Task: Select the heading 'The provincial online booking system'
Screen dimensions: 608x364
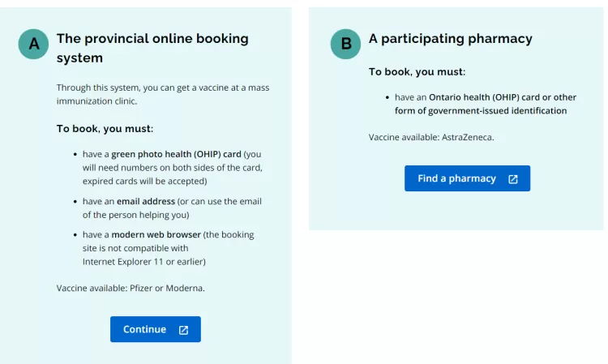Action: pyautogui.click(x=152, y=48)
